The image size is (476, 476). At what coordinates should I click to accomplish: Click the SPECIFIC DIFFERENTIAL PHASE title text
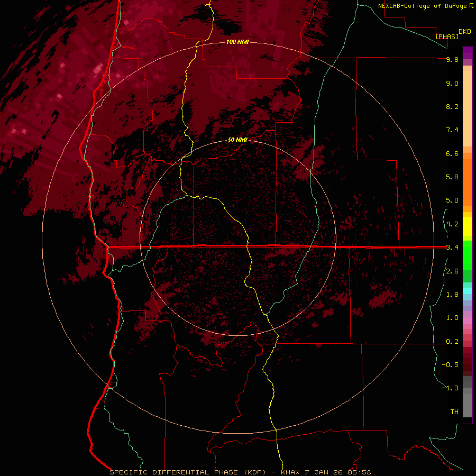(x=173, y=472)
